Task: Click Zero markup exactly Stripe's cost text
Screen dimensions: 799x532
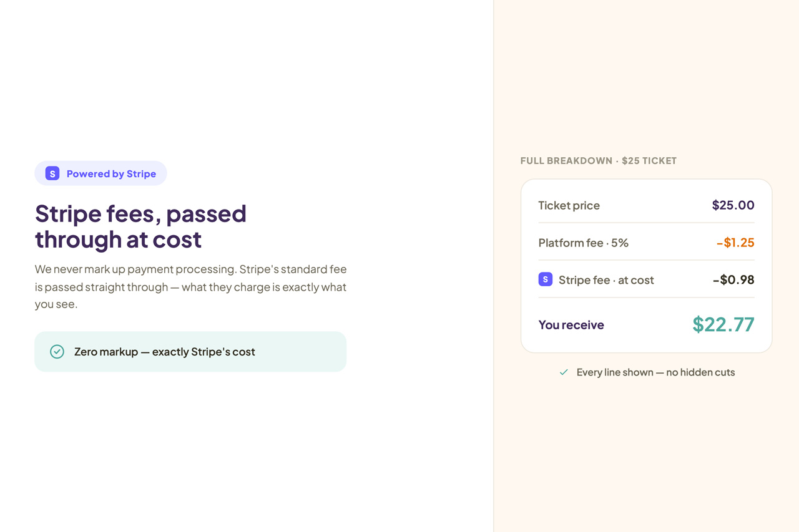Action: (165, 352)
